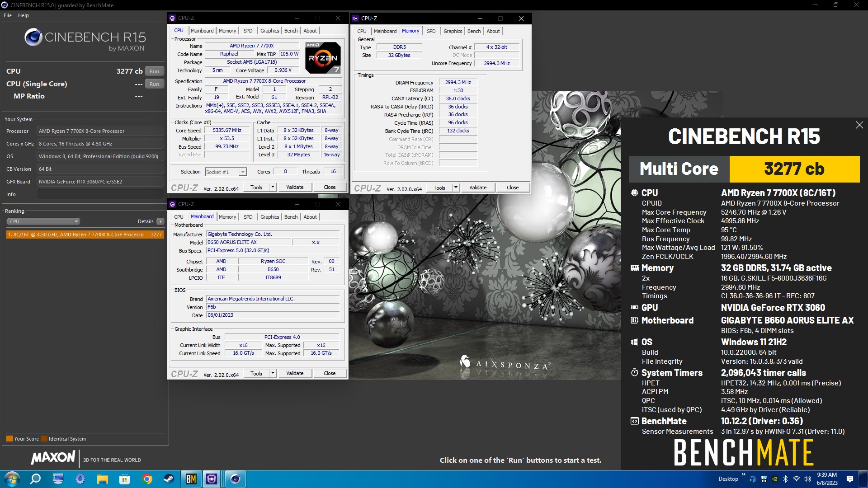Open the monitor icon on the taskbar
Viewport: 868px width, 488px height.
coord(58,479)
